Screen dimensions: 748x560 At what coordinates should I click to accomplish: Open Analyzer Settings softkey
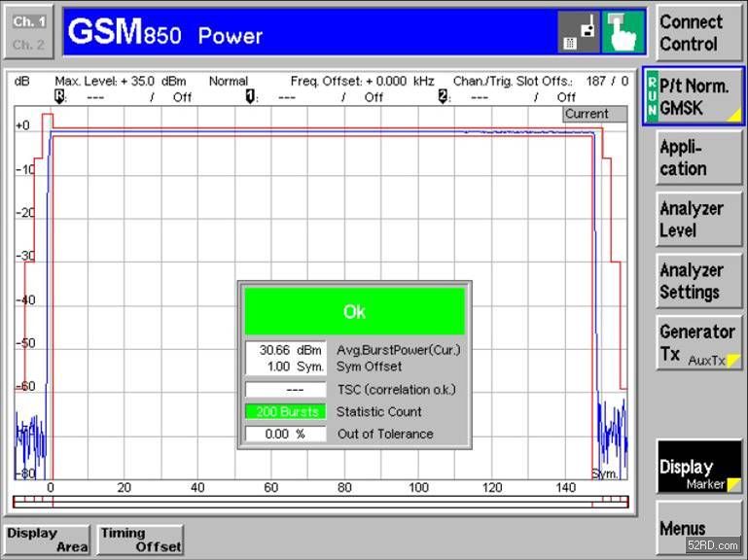(x=698, y=281)
